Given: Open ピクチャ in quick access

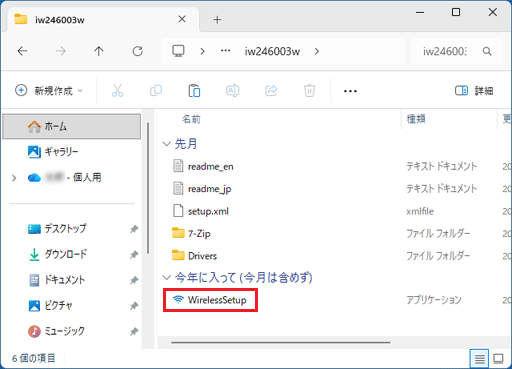Looking at the screenshot, I should (x=50, y=305).
